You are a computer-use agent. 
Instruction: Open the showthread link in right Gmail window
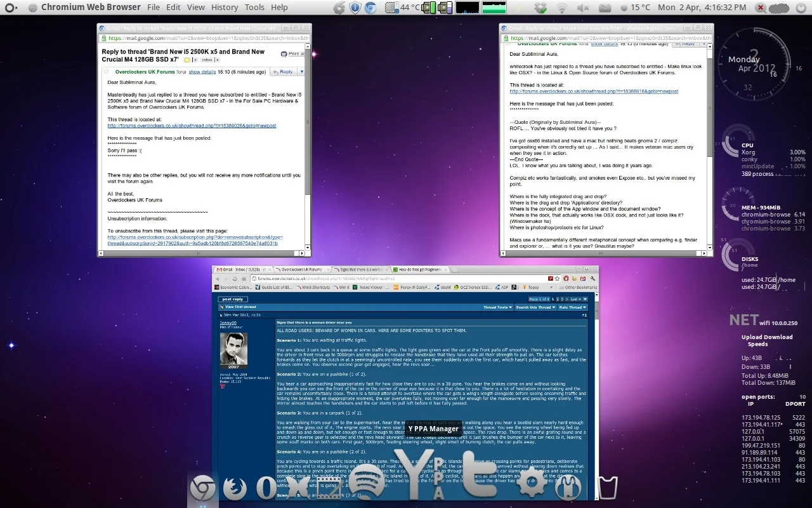[x=594, y=91]
